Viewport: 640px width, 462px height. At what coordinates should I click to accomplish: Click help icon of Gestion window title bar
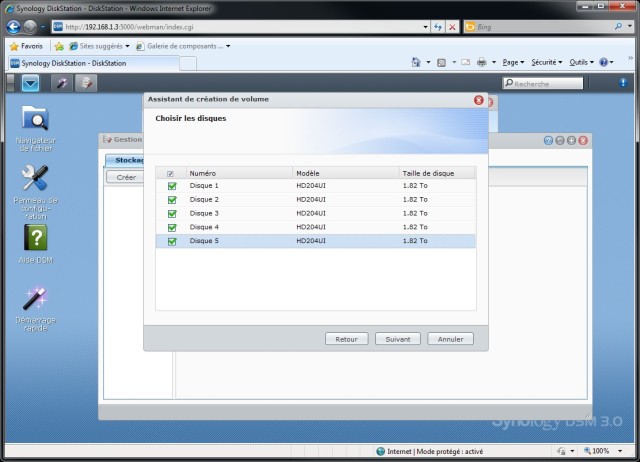(548, 140)
